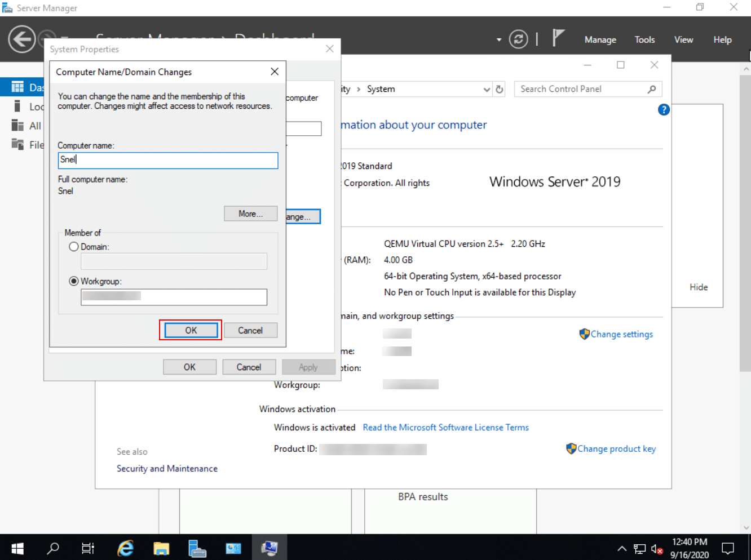This screenshot has width=751, height=560.
Task: Close the System Properties window
Action: (x=330, y=49)
